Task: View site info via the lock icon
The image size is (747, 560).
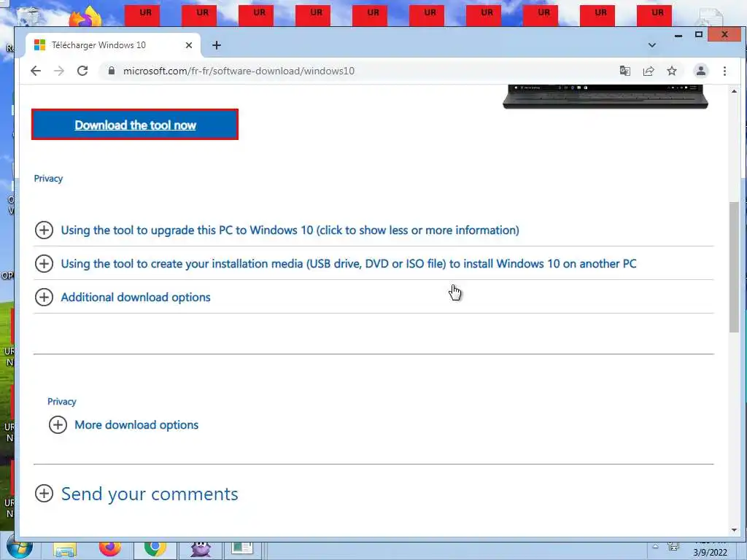Action: tap(112, 71)
